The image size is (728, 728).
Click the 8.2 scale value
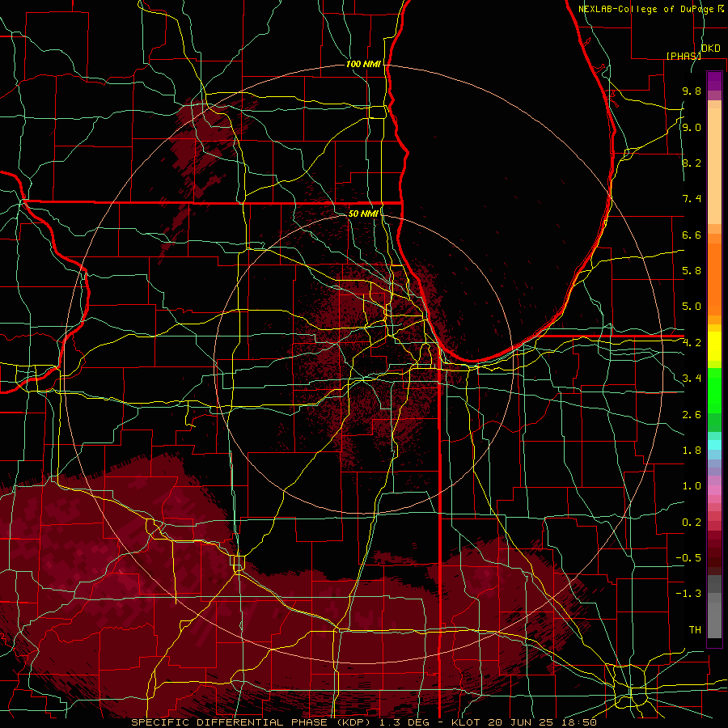pos(692,163)
